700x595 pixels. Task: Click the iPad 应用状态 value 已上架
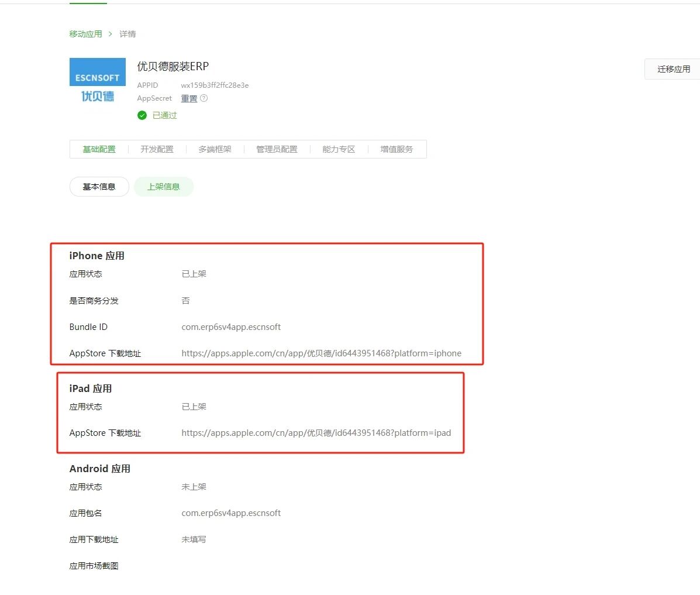194,407
